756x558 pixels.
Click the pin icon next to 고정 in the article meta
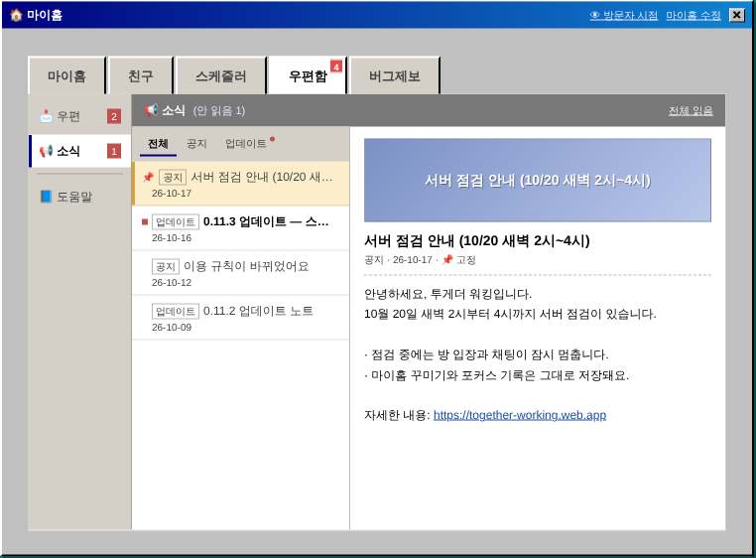(447, 260)
